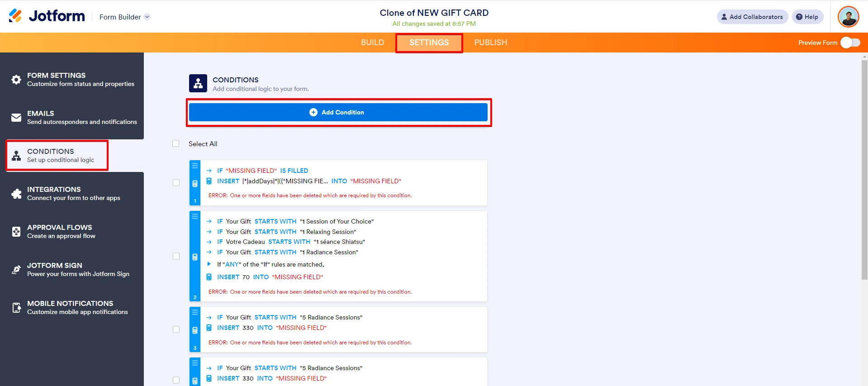Screen dimensions: 868x386
Task: Click the Jotform logo icon
Action: [x=15, y=16]
